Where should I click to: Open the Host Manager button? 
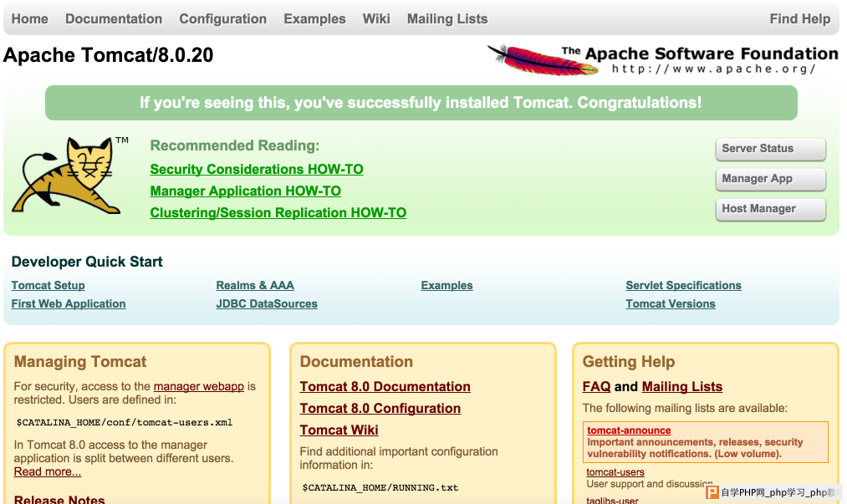click(770, 209)
